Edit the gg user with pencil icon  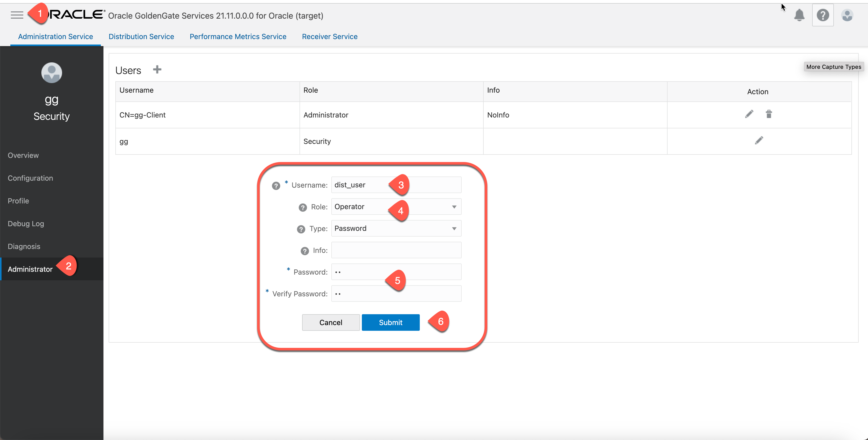pos(759,141)
